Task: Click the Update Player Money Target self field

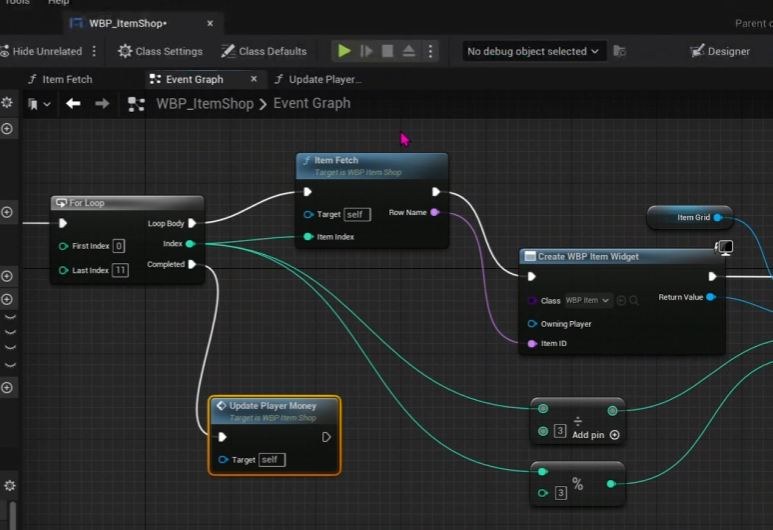Action: [272, 459]
